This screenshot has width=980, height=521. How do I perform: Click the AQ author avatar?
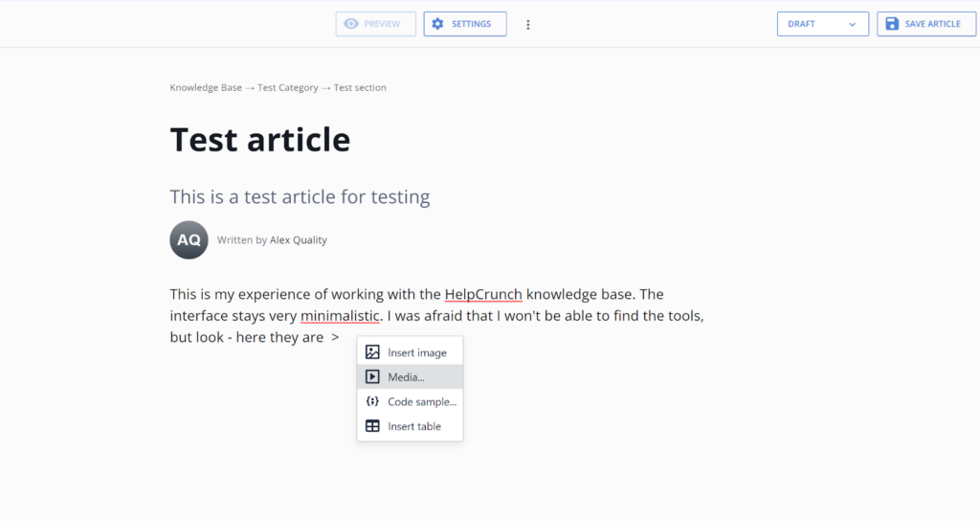pyautogui.click(x=189, y=239)
